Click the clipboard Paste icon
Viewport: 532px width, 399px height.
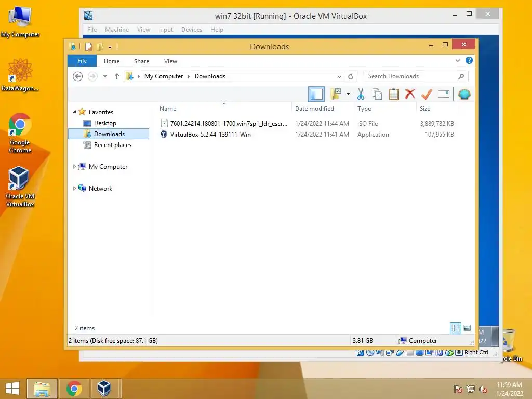pos(394,94)
